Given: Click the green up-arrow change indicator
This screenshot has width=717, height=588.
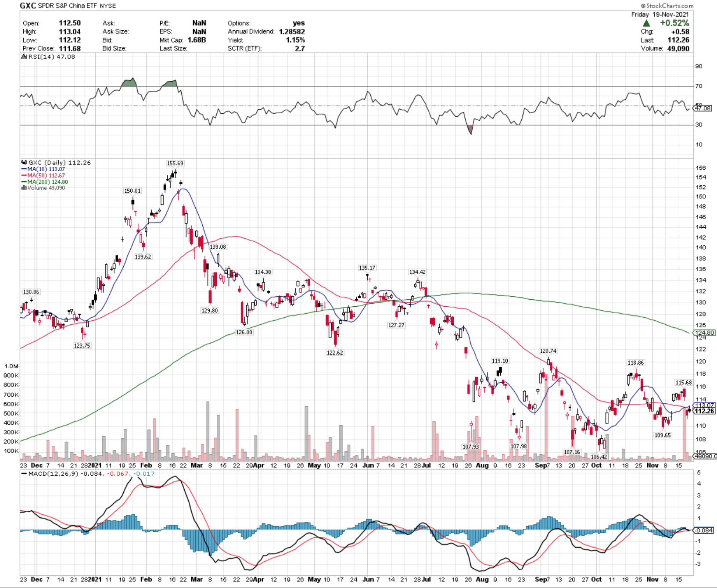Looking at the screenshot, I should tap(646, 23).
